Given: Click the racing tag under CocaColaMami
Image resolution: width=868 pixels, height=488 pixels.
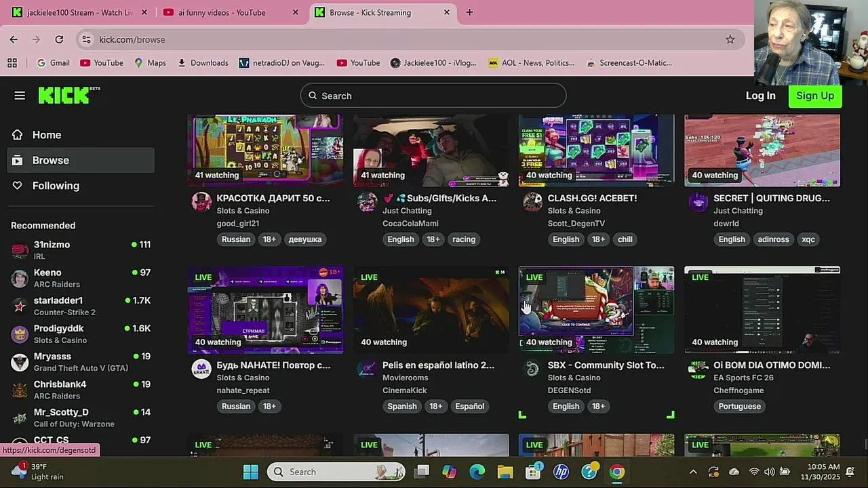Looking at the screenshot, I should (x=464, y=239).
